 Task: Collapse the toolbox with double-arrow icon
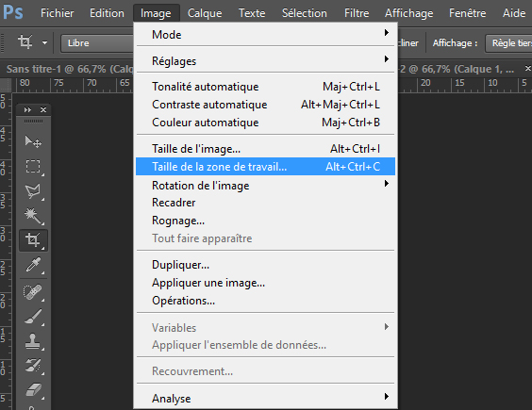(27, 110)
